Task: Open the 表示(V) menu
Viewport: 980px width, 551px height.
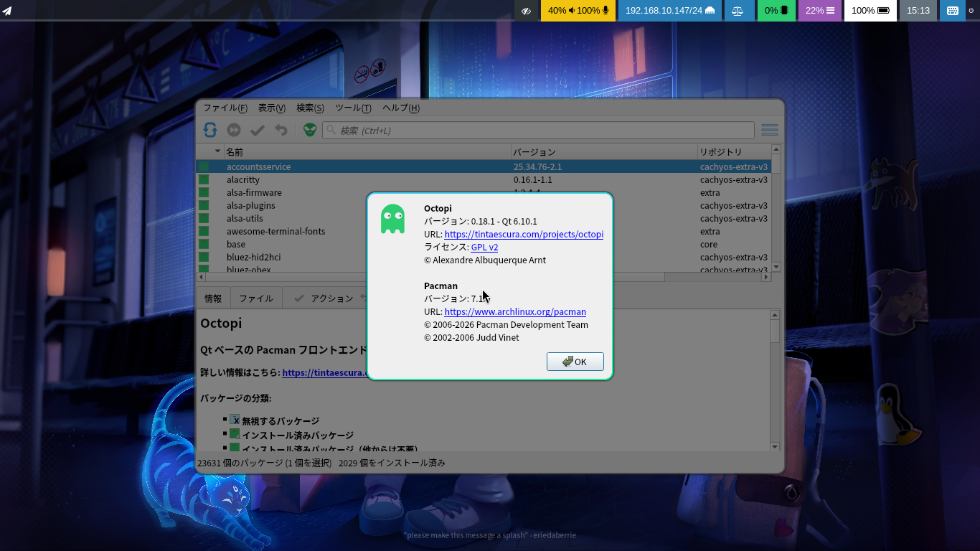Action: [x=272, y=108]
